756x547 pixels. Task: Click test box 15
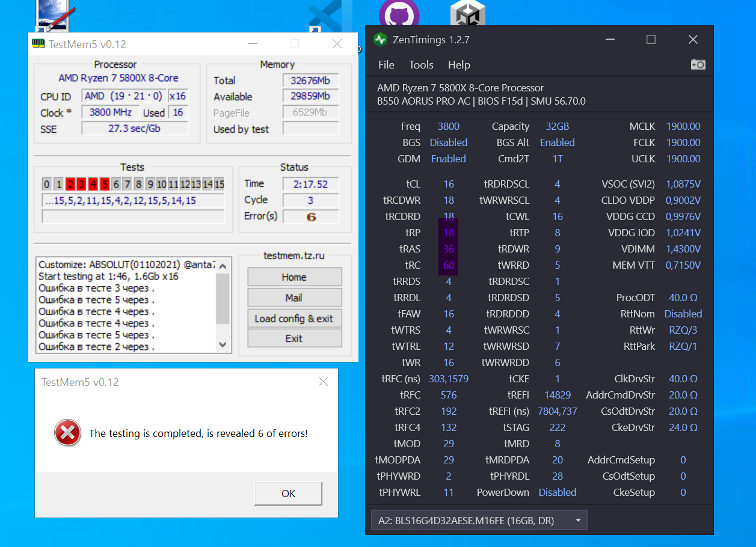point(219,184)
